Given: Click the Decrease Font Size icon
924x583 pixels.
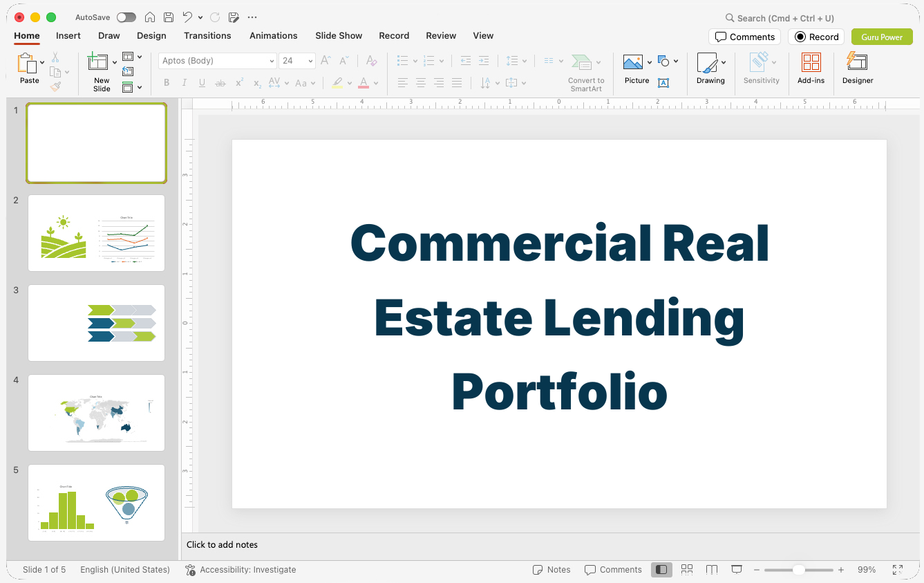Looking at the screenshot, I should coord(343,61).
